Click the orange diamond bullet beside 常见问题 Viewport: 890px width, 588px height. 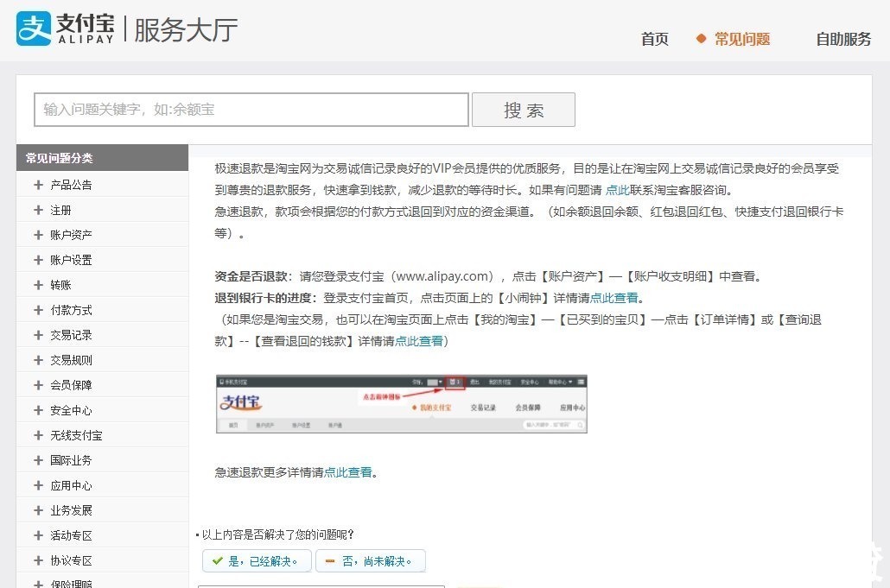click(700, 39)
